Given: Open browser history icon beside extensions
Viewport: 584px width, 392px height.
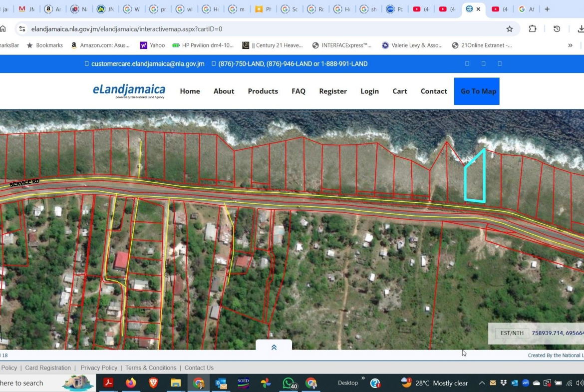Looking at the screenshot, I should coord(557,29).
